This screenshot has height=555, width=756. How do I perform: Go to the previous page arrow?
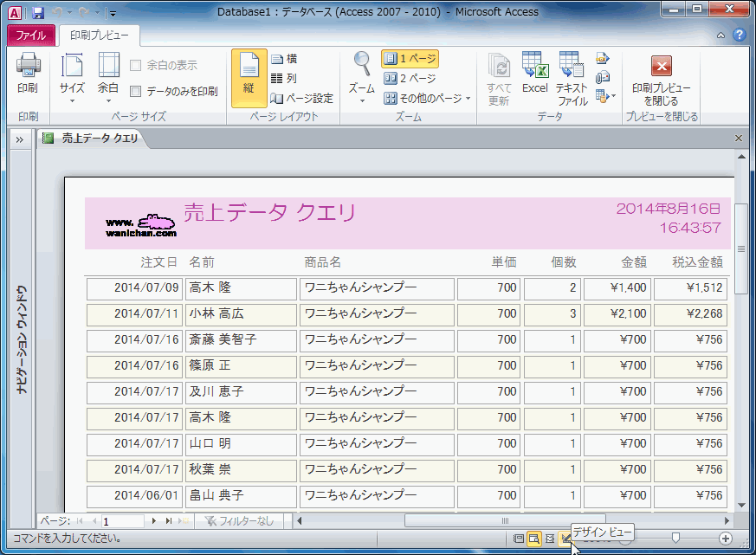coord(94,520)
